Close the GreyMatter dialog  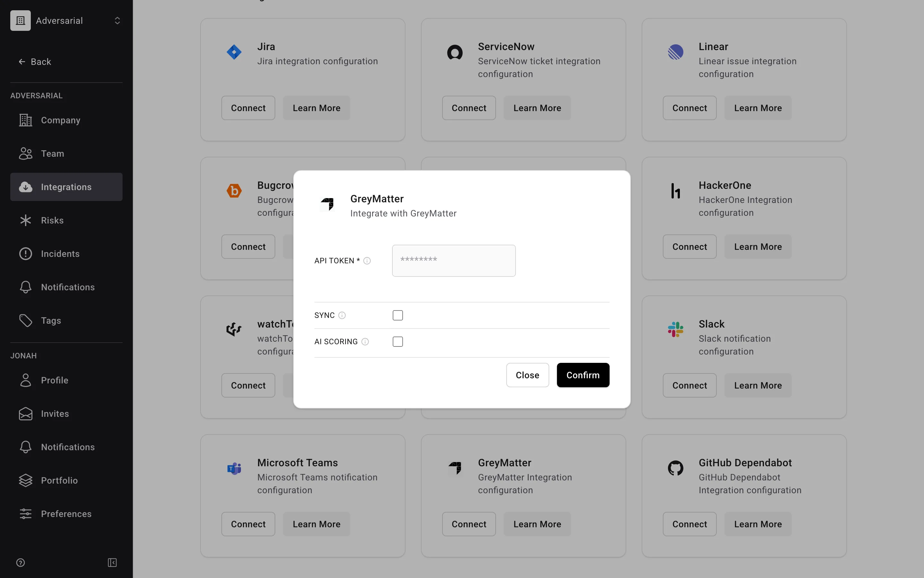pyautogui.click(x=527, y=375)
